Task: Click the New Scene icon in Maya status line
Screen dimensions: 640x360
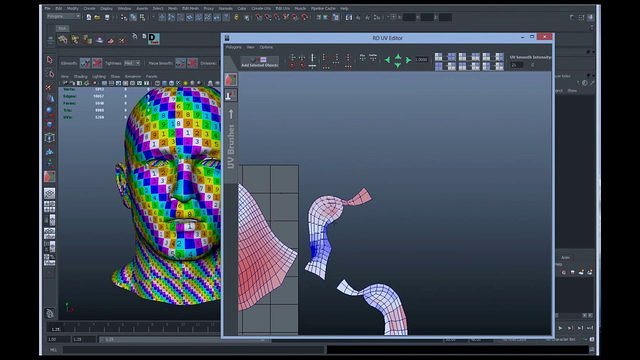Action: click(89, 17)
